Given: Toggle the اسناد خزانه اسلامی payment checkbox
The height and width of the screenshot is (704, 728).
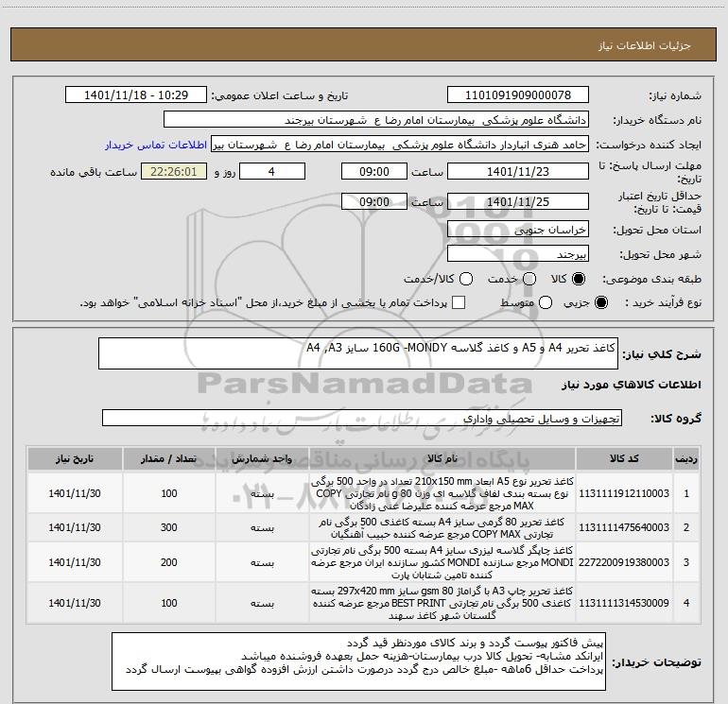Looking at the screenshot, I should pyautogui.click(x=459, y=302).
